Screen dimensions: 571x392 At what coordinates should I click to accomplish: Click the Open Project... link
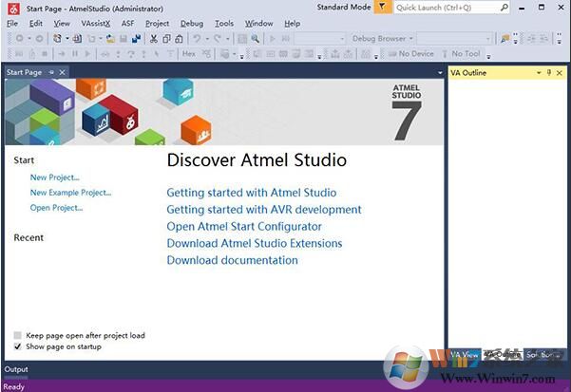(x=56, y=208)
